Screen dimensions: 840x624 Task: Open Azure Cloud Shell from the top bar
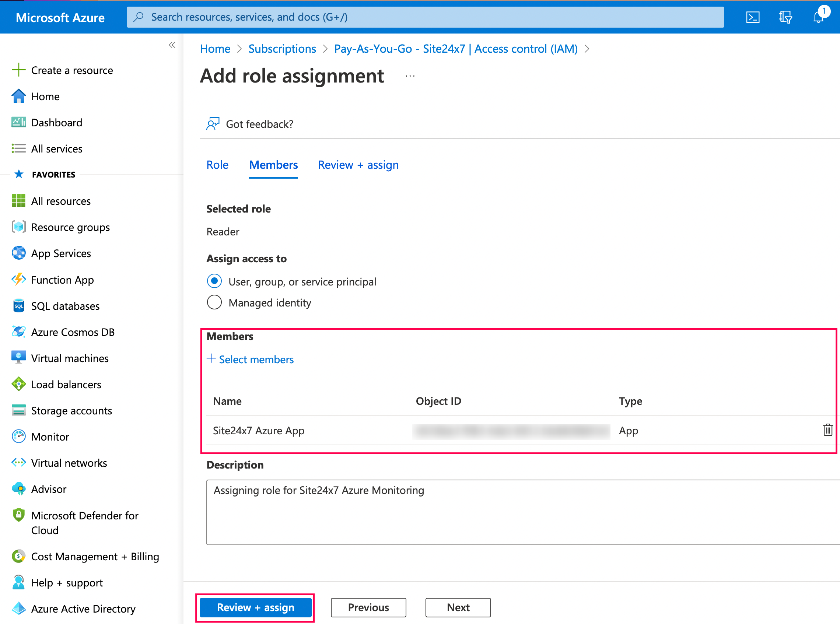tap(753, 17)
